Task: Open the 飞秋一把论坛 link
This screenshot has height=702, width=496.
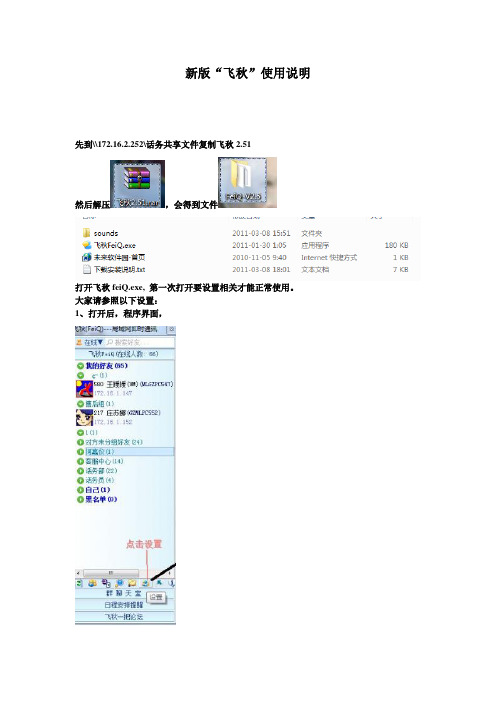Action: click(124, 616)
